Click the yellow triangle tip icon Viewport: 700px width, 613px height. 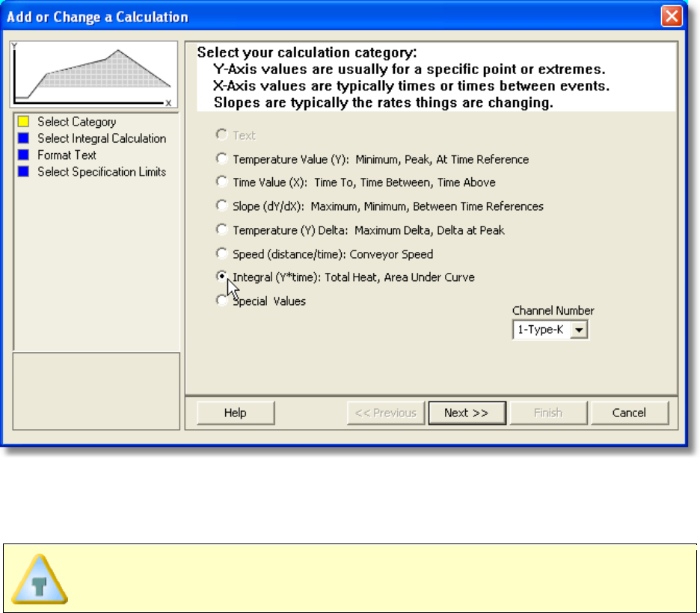click(40, 579)
